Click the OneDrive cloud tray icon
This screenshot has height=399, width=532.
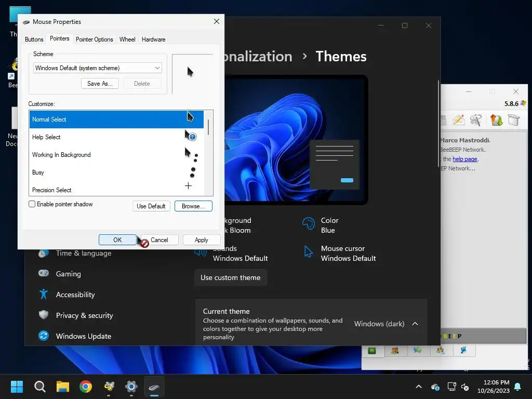[x=435, y=387]
